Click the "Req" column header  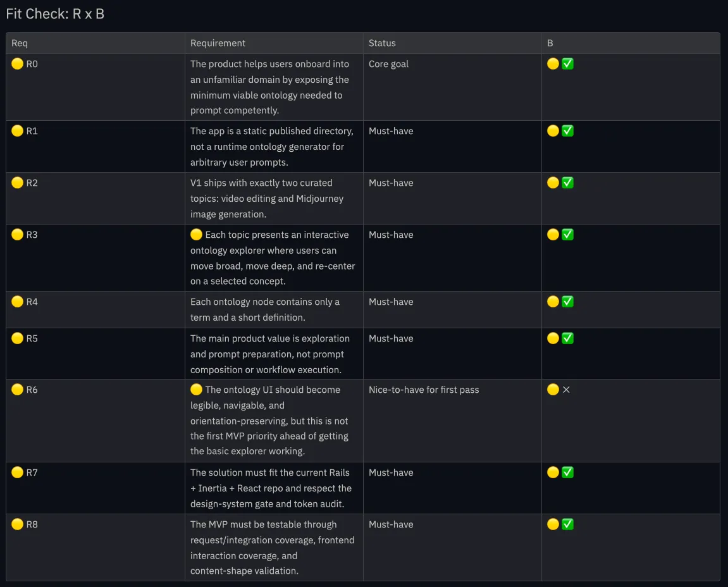pos(20,43)
